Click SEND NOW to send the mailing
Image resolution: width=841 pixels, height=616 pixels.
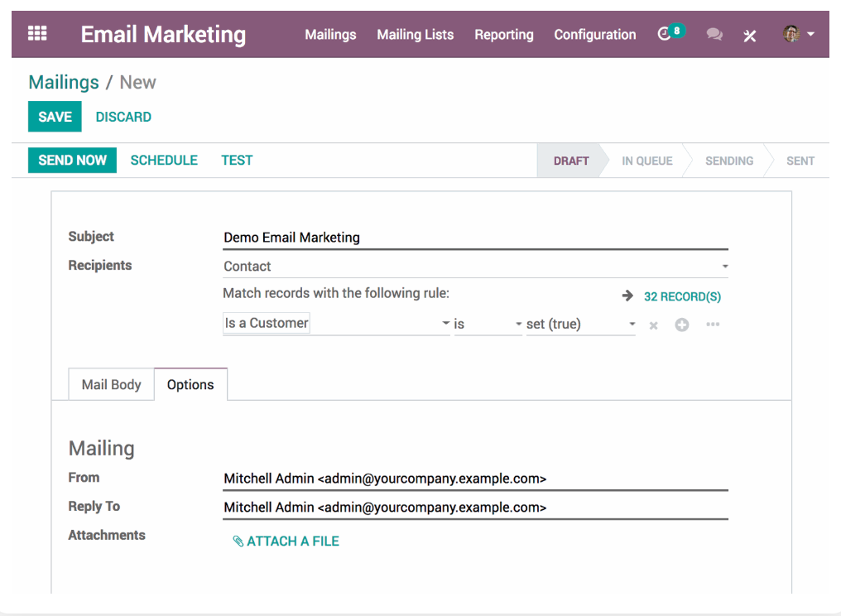click(x=72, y=160)
